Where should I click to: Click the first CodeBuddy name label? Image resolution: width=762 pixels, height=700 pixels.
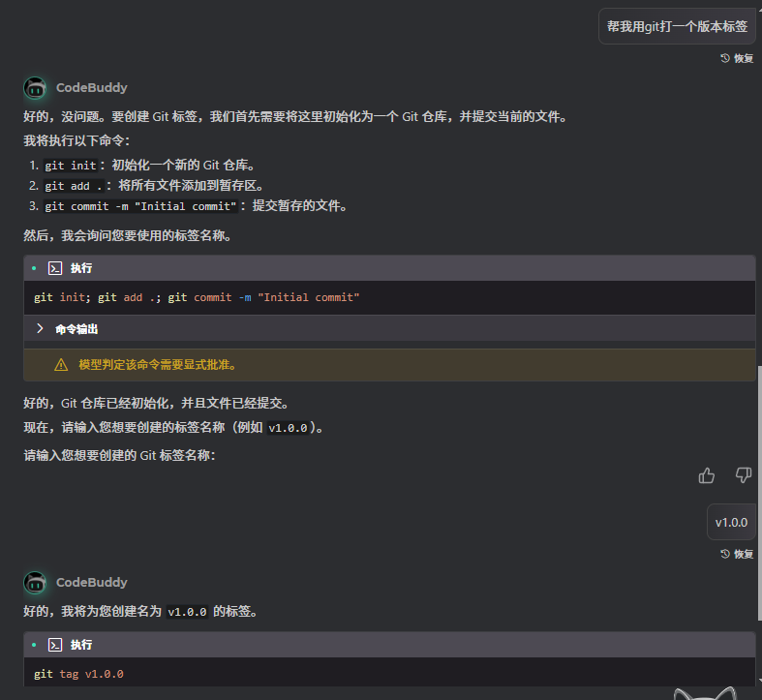coord(91,88)
